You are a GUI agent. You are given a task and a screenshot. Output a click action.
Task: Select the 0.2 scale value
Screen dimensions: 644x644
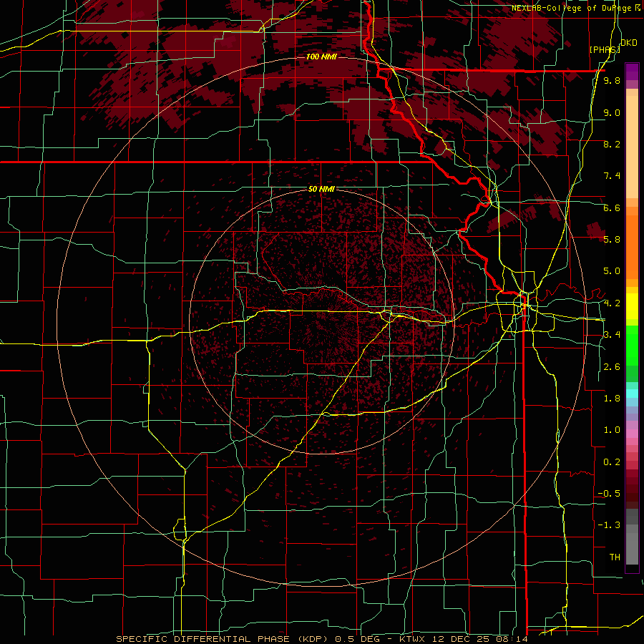(x=612, y=462)
